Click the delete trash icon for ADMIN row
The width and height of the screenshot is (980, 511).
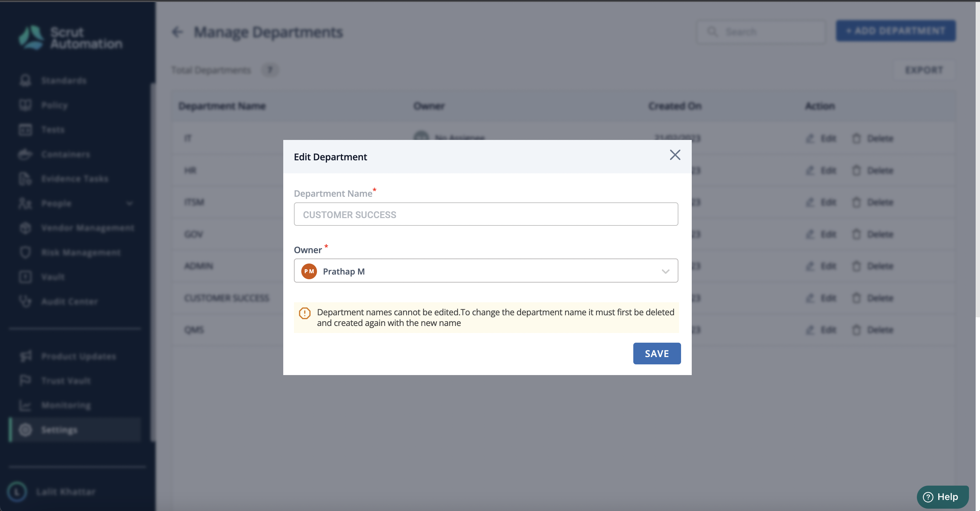coord(856,266)
